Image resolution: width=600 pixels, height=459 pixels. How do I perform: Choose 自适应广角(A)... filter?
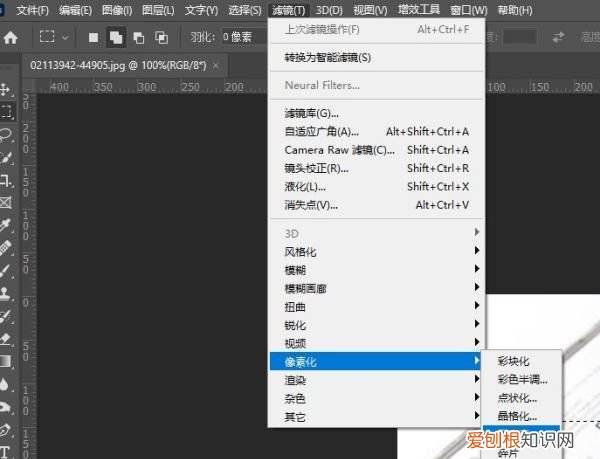377,132
